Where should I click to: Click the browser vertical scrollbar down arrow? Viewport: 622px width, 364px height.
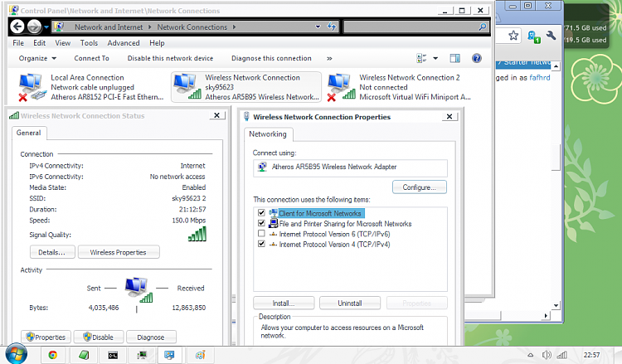[x=556, y=305]
